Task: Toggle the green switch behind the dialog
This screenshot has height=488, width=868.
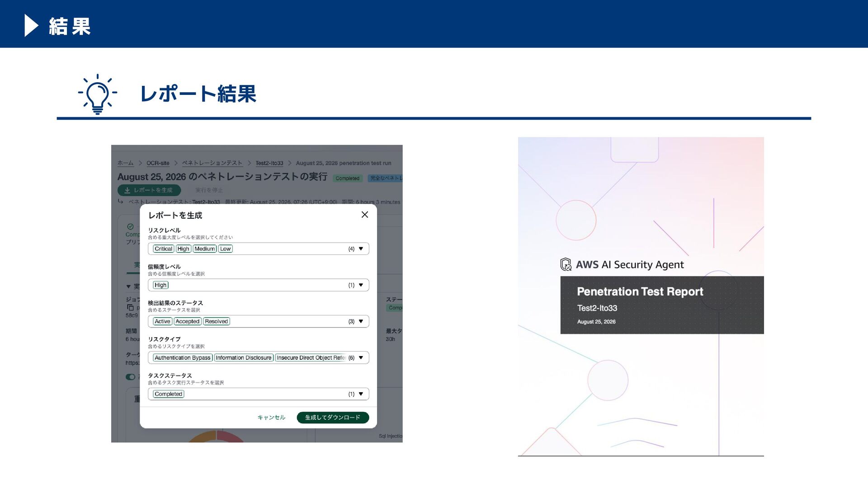Action: (130, 377)
